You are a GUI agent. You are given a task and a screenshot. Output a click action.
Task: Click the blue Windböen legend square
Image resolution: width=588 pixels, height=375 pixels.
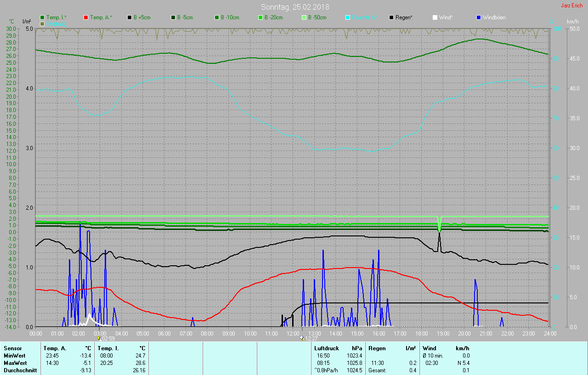[478, 17]
